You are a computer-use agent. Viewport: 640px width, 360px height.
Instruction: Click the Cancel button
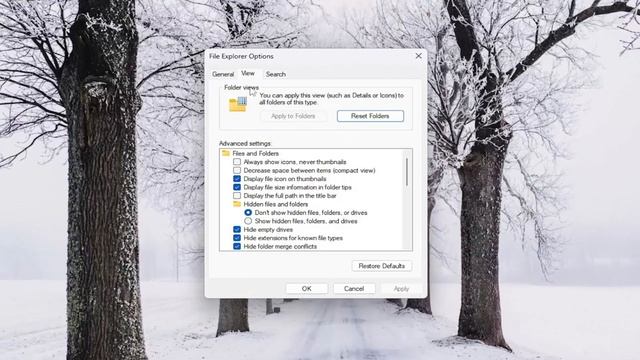point(354,289)
